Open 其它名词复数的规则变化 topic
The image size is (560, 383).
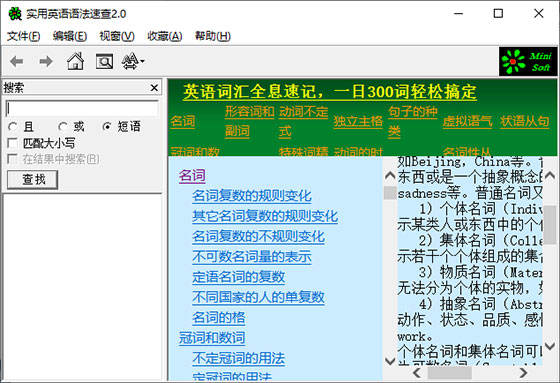pos(265,216)
